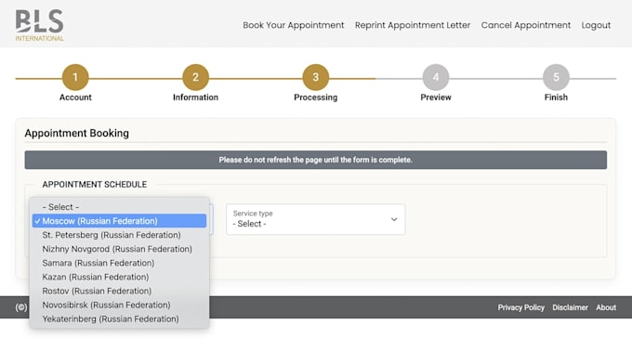Click the 'Information' step label
Image resolution: width=632 pixels, height=364 pixels.
point(195,97)
